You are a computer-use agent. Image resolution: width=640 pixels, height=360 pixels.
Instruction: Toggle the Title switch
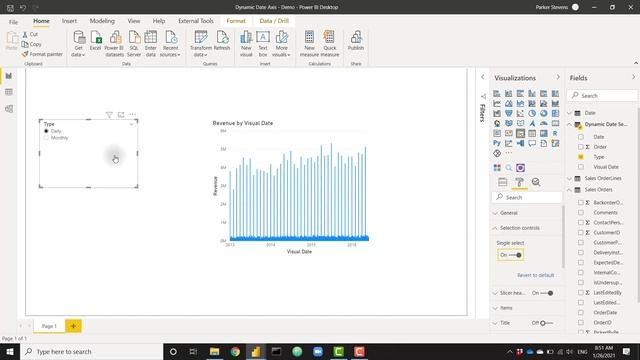(547, 323)
